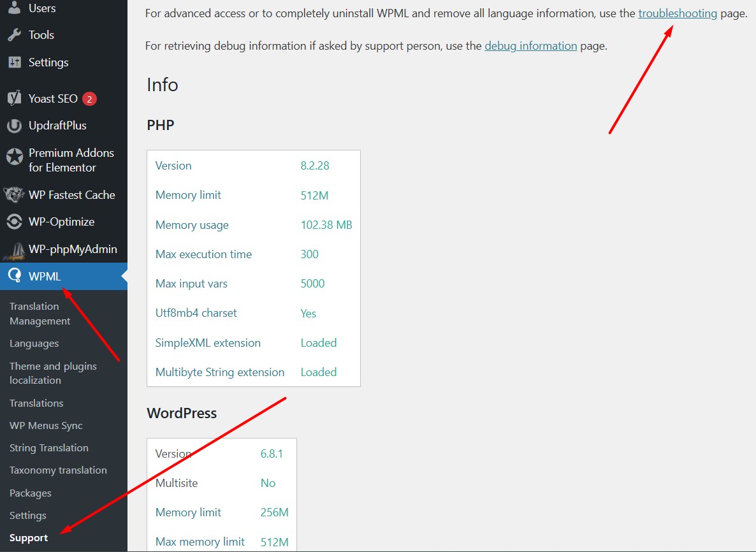Click the WP-Optimize logo icon
Screen dimensions: 756x552
15,222
